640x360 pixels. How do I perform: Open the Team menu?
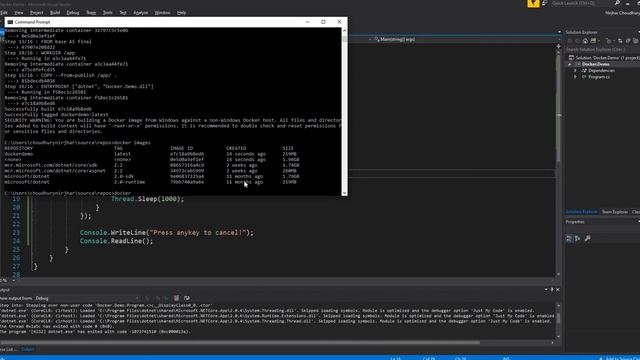point(91,13)
